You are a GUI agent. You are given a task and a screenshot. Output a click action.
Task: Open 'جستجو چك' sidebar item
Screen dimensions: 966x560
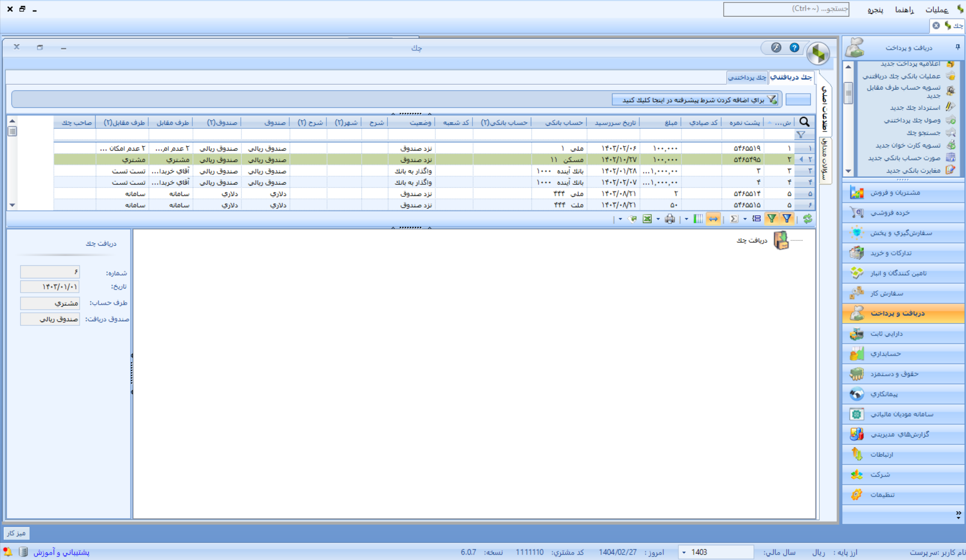(x=924, y=132)
